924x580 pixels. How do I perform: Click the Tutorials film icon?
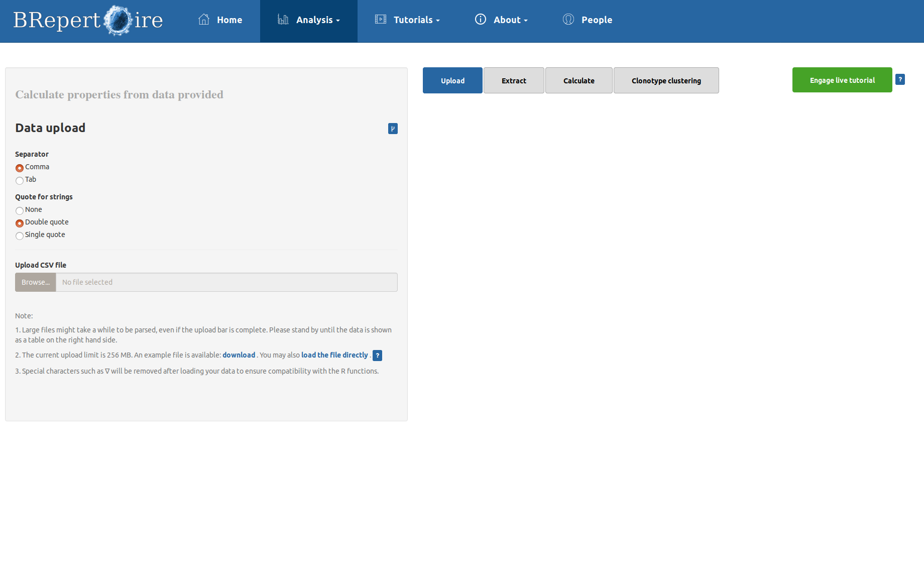pos(381,20)
